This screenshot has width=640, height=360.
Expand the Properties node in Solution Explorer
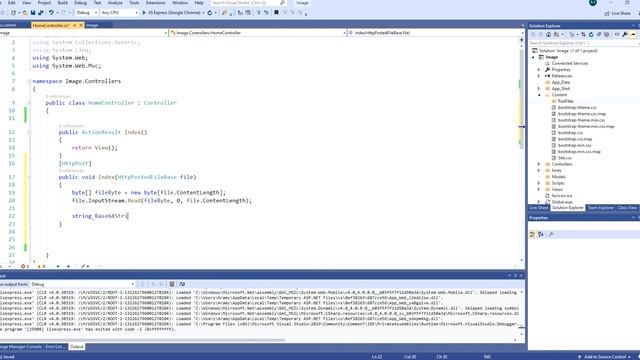coord(539,70)
